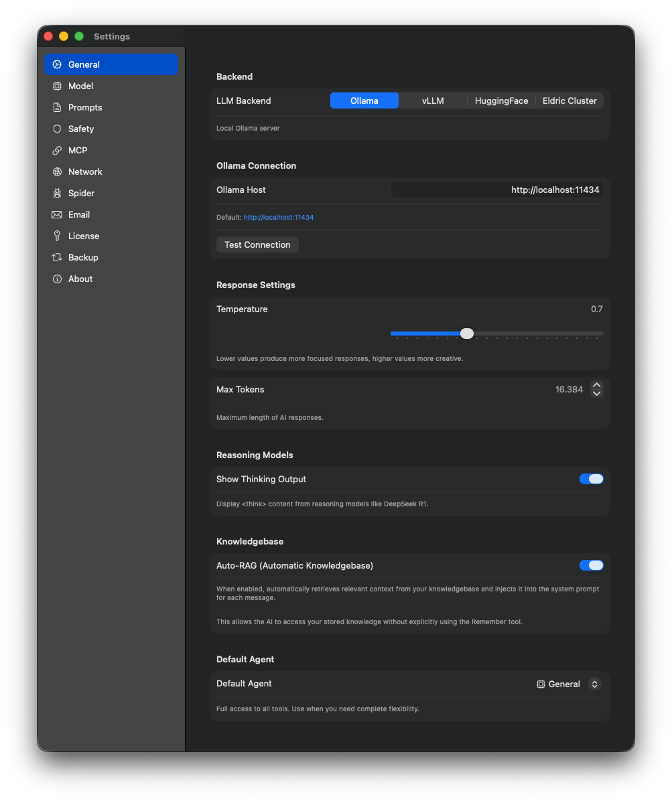Disable Auto-RAG automatic knowledgebase
The height and width of the screenshot is (801, 672).
591,565
